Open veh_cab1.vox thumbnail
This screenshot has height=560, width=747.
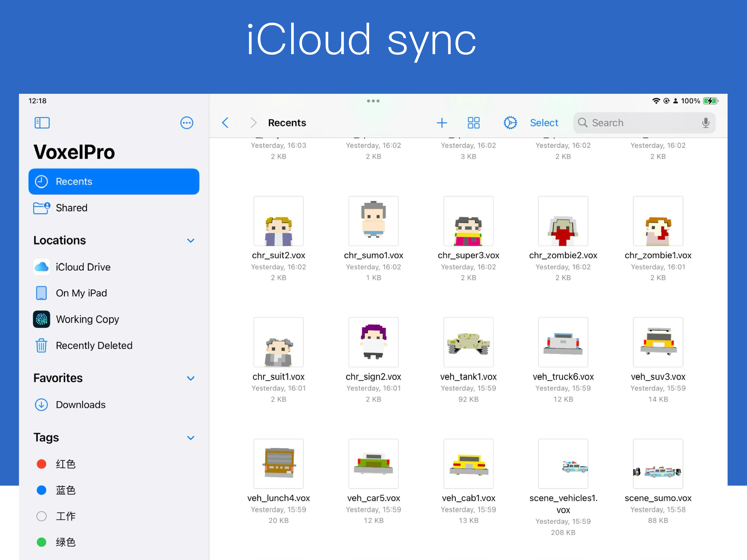468,464
